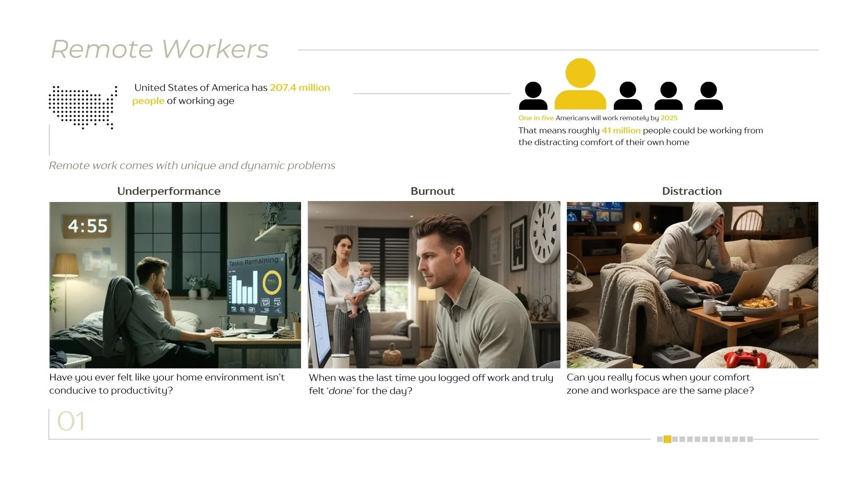
Task: Open the Distraction photo
Action: pyautogui.click(x=692, y=285)
